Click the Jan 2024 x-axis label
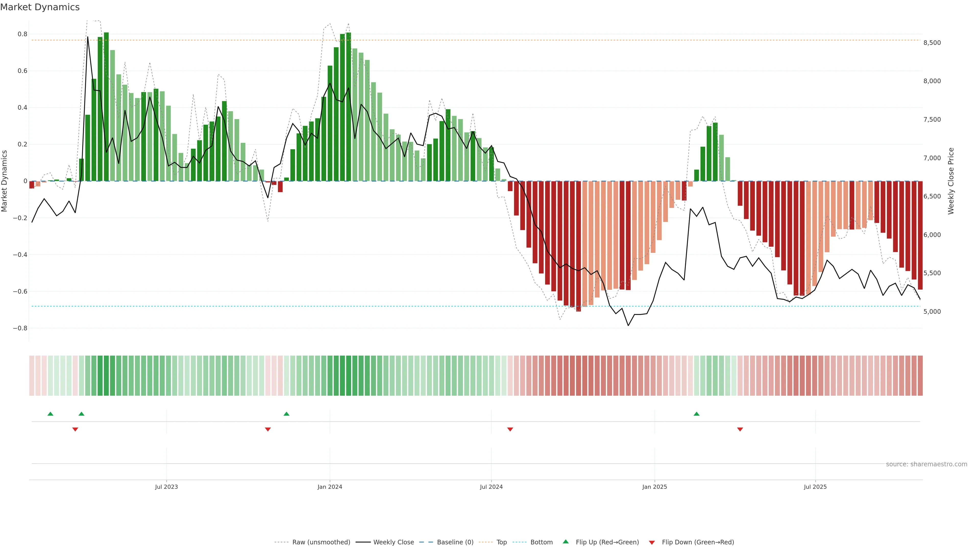This screenshot has height=551, width=980. (330, 487)
